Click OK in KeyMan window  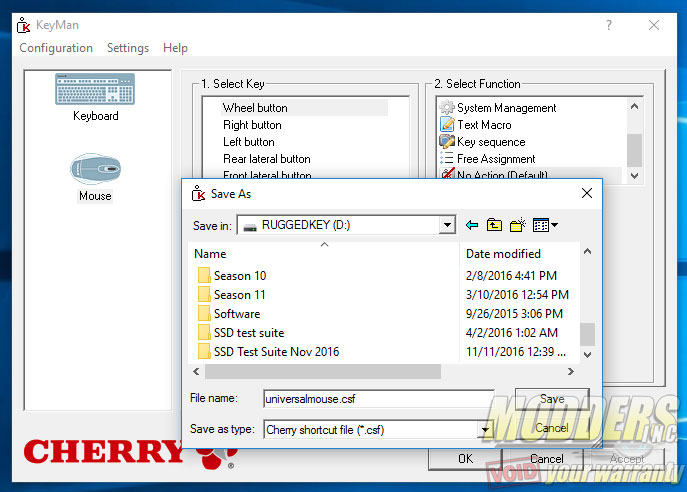point(465,459)
